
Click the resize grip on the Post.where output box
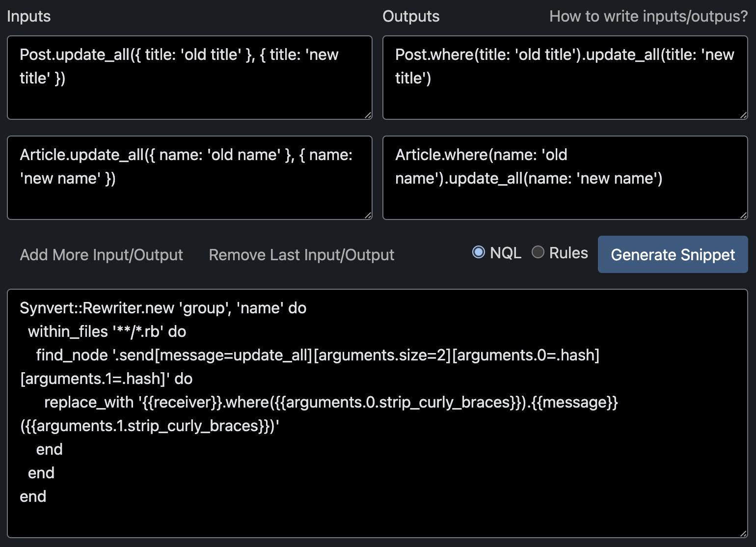[x=743, y=115]
